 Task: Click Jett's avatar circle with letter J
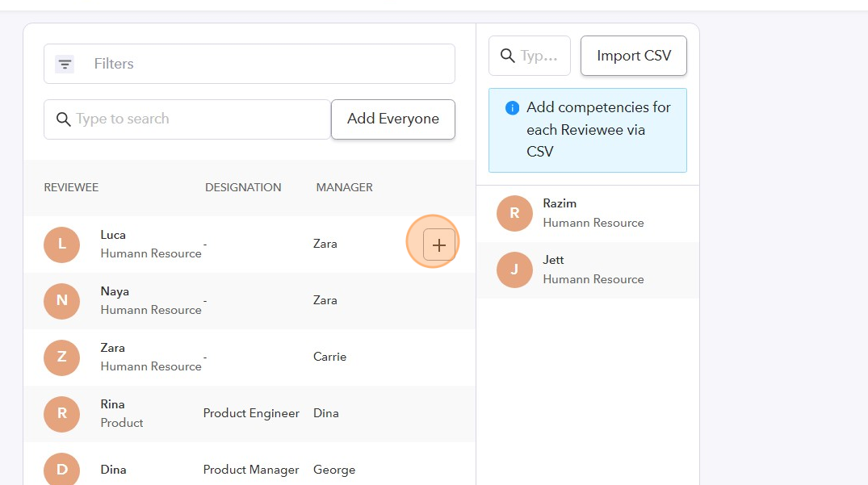(514, 270)
